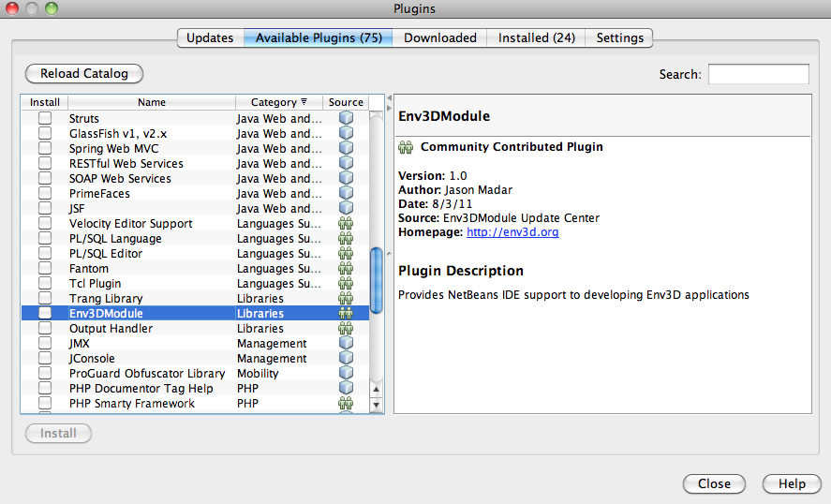Click the Tcl Plugin community source icon
Screen dimensions: 831x504
(x=346, y=283)
